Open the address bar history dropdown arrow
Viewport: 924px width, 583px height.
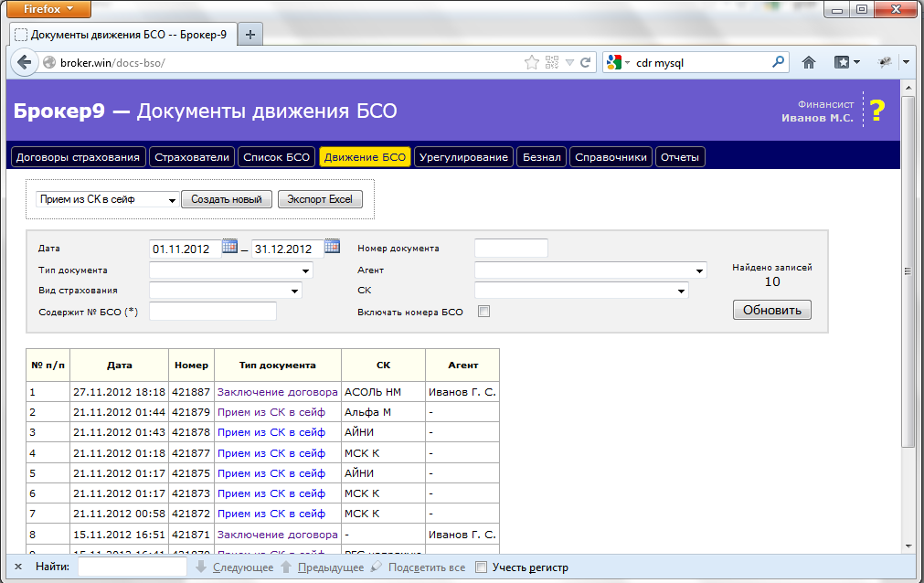pyautogui.click(x=569, y=62)
